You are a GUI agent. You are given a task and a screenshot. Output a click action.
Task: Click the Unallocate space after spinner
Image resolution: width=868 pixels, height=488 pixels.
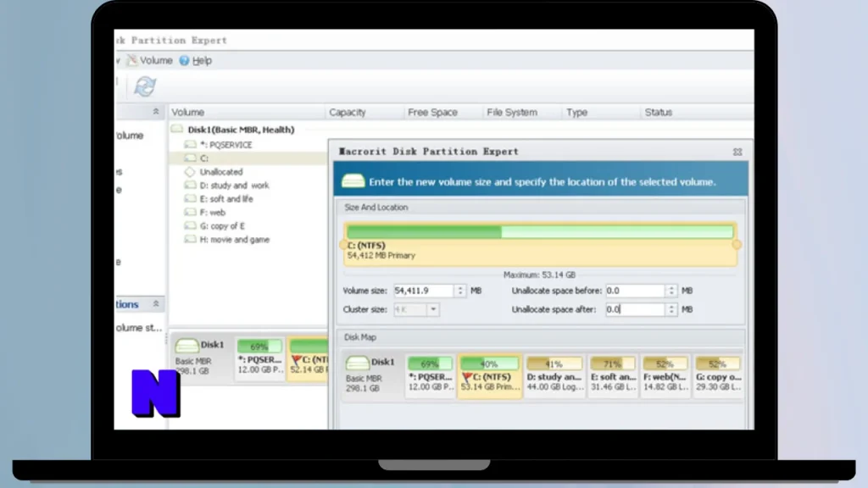point(671,309)
